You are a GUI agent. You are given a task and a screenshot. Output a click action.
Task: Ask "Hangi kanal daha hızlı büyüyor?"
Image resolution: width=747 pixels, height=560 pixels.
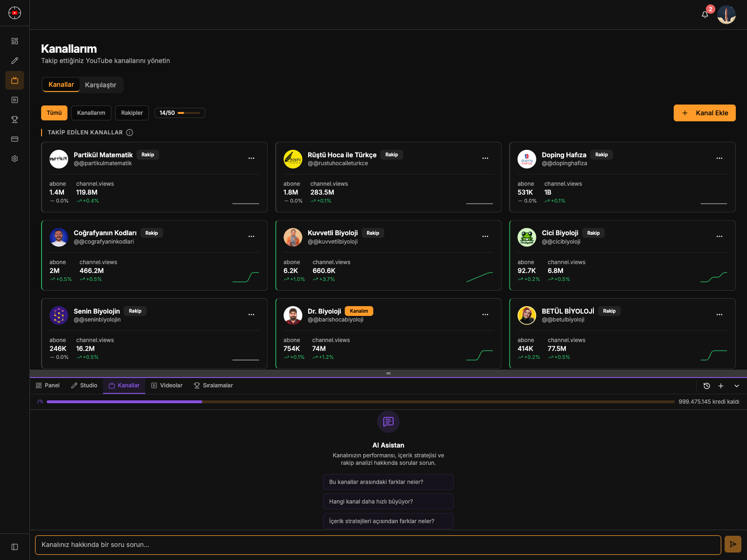pyautogui.click(x=388, y=502)
